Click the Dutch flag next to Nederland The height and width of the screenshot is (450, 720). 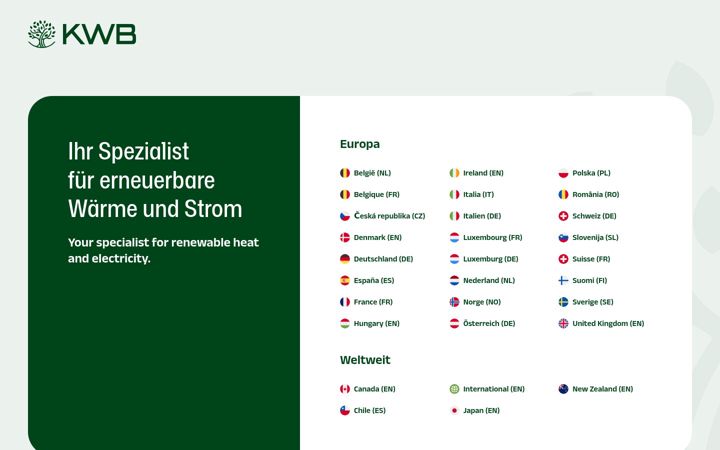point(454,281)
